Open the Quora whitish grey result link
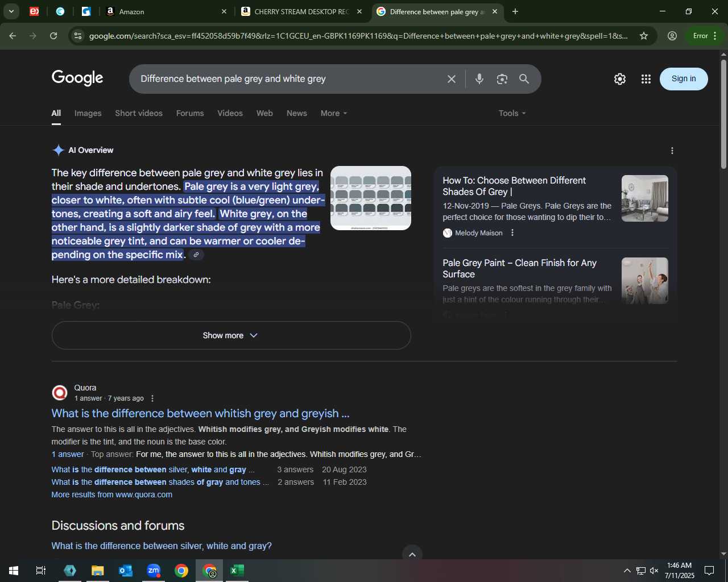Image resolution: width=728 pixels, height=582 pixels. (x=200, y=413)
